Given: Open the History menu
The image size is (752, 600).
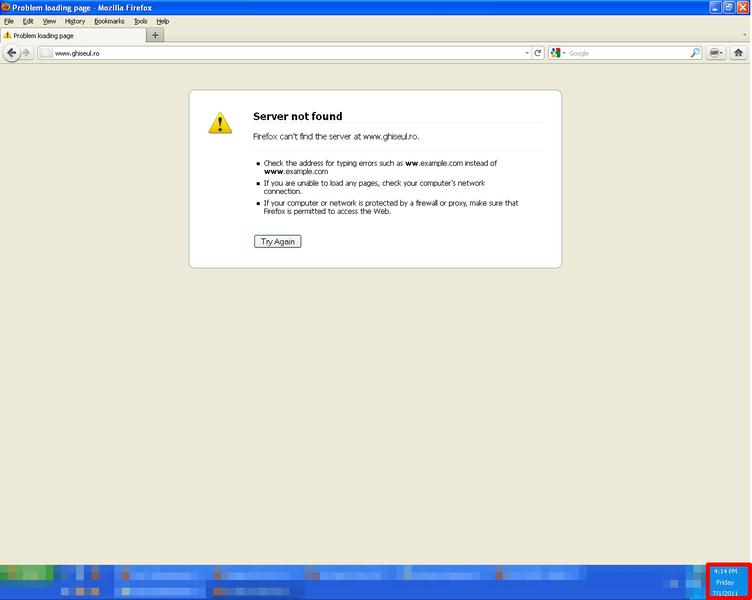Looking at the screenshot, I should coord(75,21).
